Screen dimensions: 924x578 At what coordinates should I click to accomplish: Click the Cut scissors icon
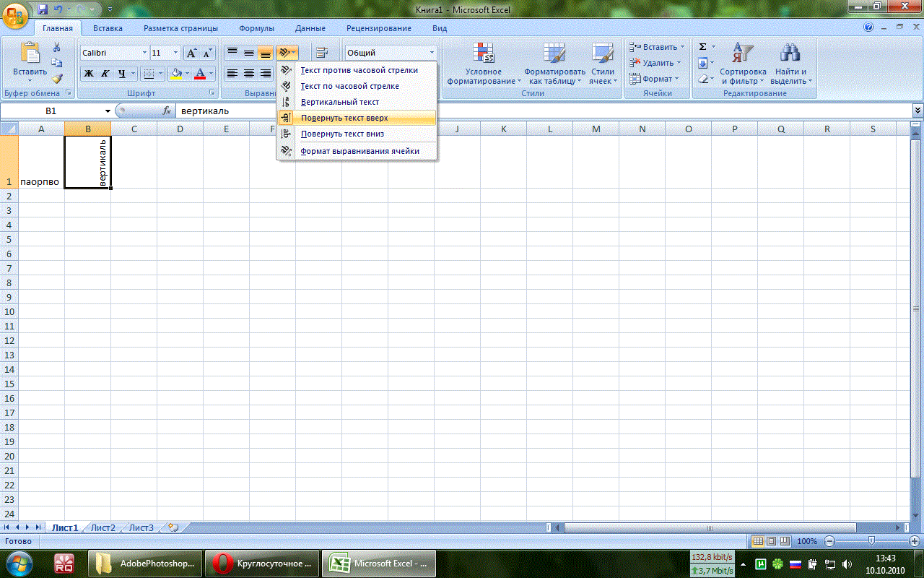tap(57, 48)
